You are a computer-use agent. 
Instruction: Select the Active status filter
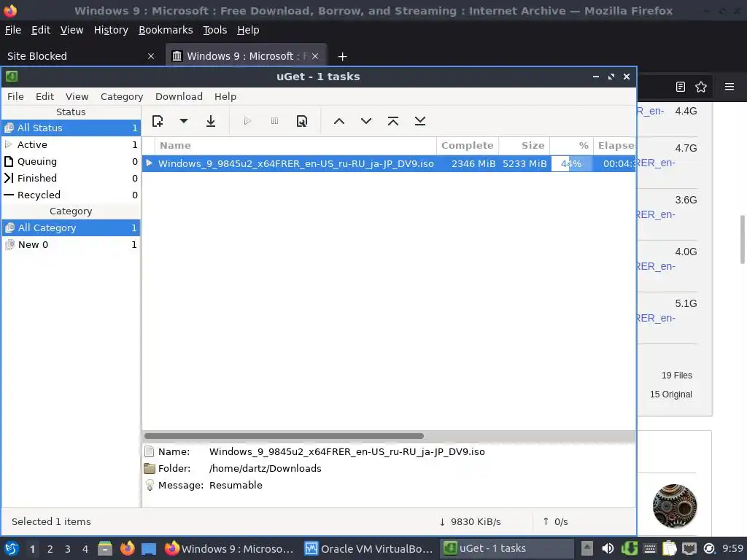point(71,144)
